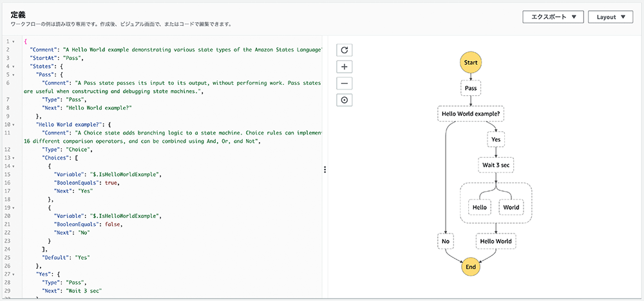Zoom out the workflow graph
The width and height of the screenshot is (644, 301).
[344, 83]
